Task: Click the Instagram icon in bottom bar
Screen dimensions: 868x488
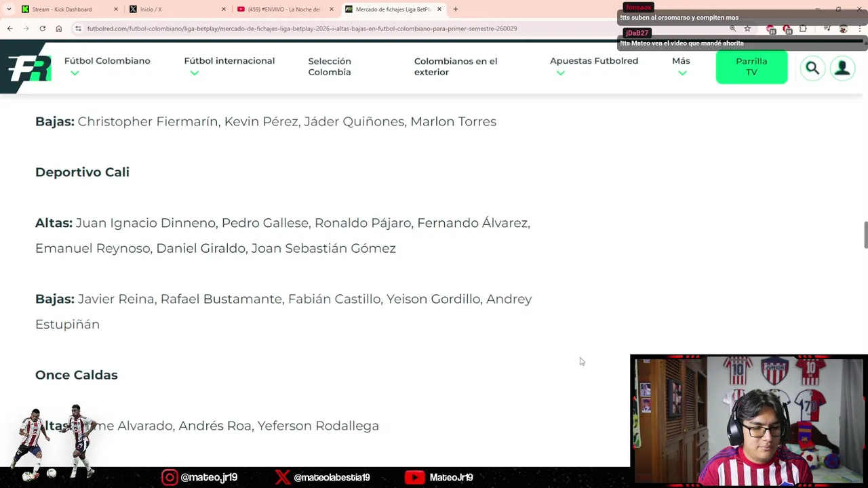Action: (x=170, y=477)
